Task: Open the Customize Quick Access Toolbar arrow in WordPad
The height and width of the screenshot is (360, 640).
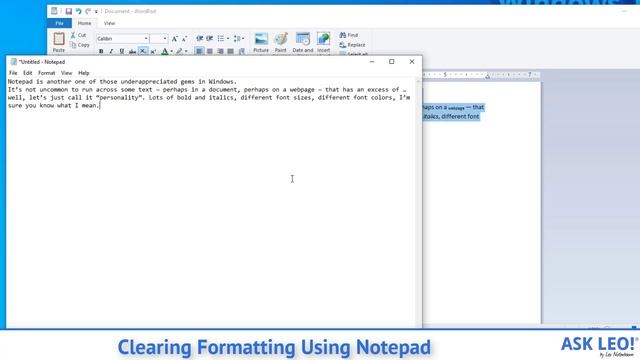Action: [96, 12]
